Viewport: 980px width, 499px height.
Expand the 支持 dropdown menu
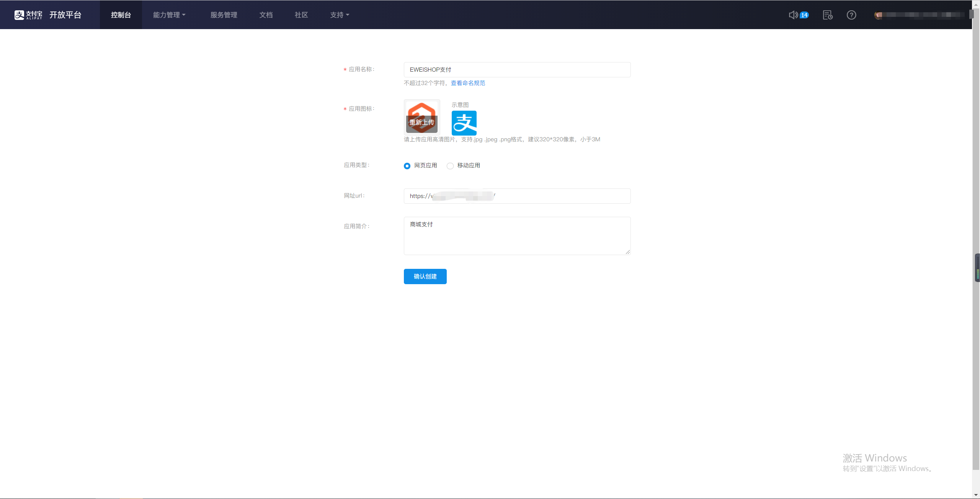[x=340, y=15]
